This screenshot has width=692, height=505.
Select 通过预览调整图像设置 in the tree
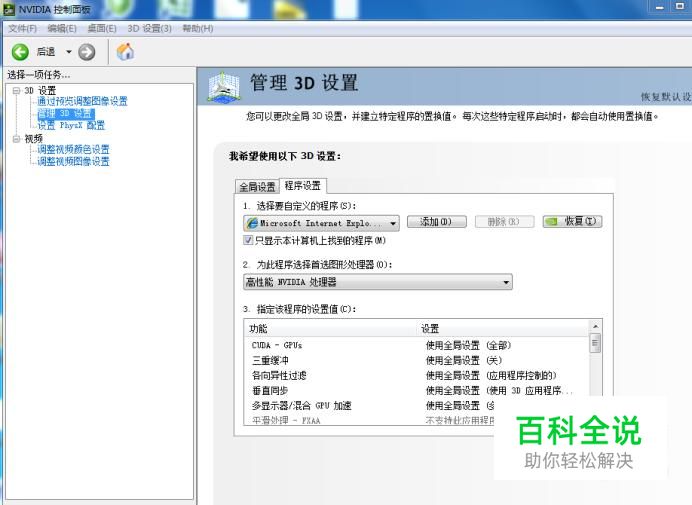coord(82,101)
